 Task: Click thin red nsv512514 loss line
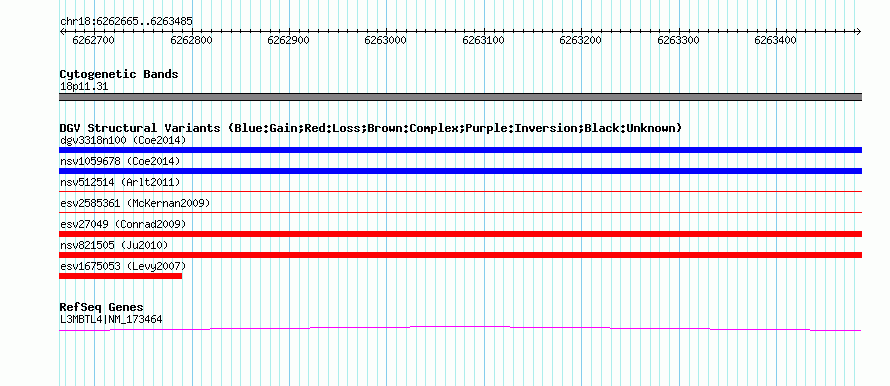pos(460,192)
